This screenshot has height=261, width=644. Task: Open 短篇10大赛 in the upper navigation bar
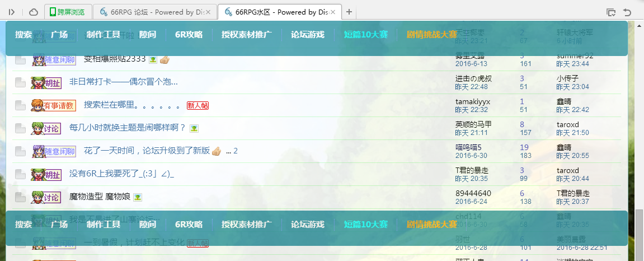pyautogui.click(x=366, y=35)
